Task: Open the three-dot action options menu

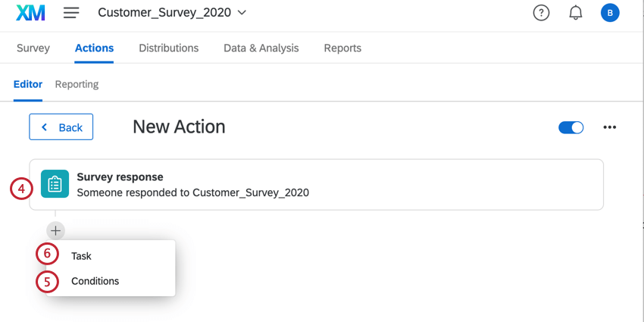Action: click(610, 127)
